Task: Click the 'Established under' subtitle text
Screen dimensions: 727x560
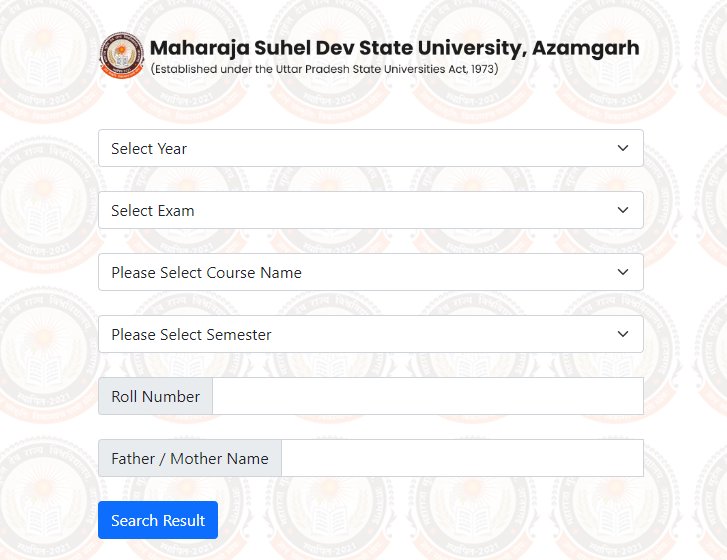Action: [x=324, y=70]
